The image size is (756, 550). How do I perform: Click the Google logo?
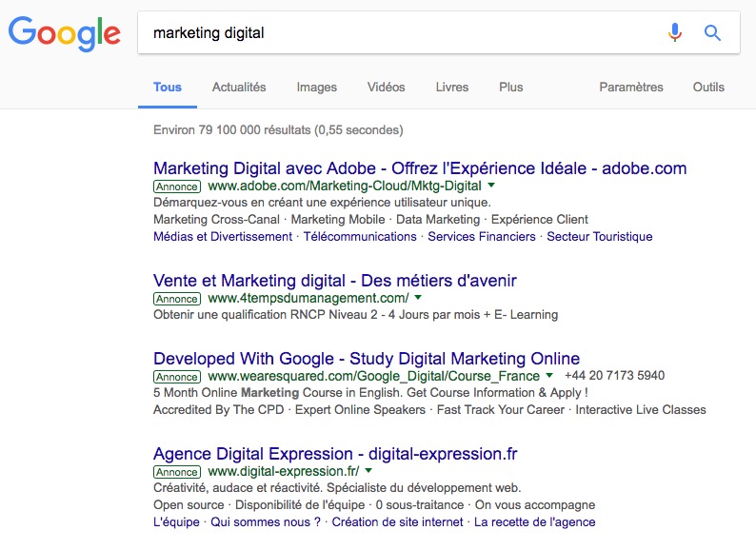pyautogui.click(x=64, y=33)
